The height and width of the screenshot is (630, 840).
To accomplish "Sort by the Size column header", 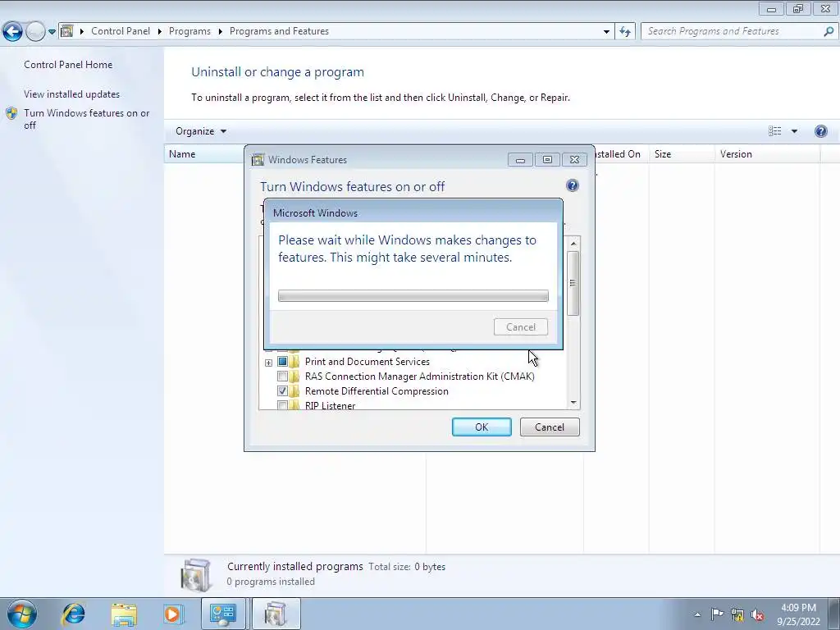I will (682, 153).
